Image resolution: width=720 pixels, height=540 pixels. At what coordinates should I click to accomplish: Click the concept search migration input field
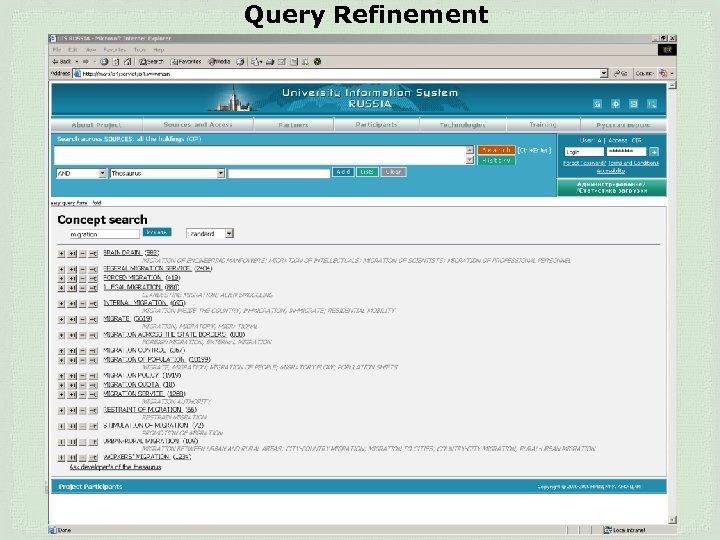104,234
